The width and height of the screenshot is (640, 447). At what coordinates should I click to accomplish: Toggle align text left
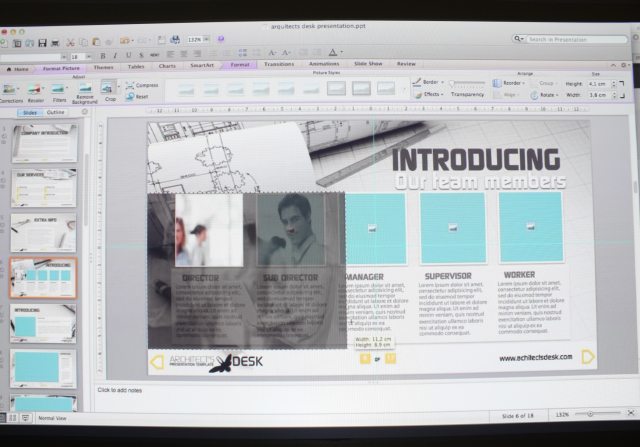coord(171,54)
